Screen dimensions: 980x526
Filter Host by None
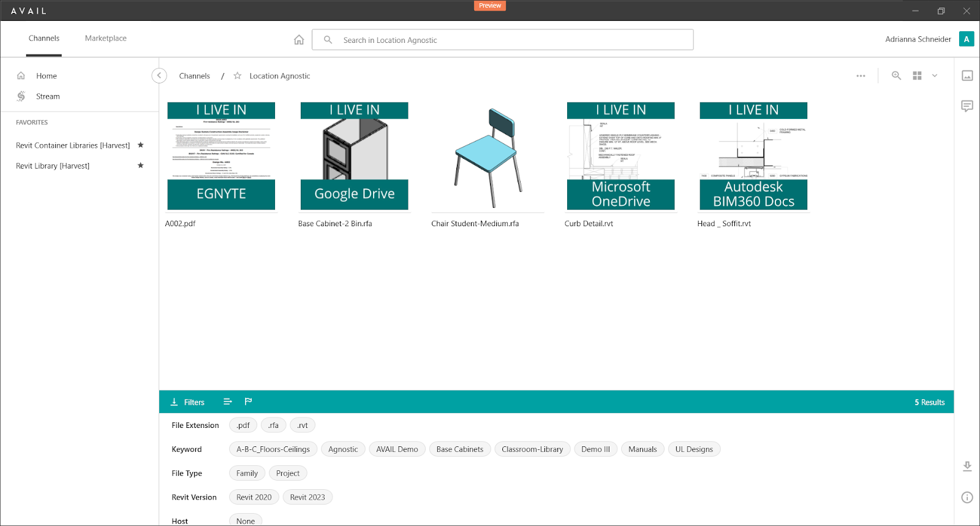tap(246, 520)
